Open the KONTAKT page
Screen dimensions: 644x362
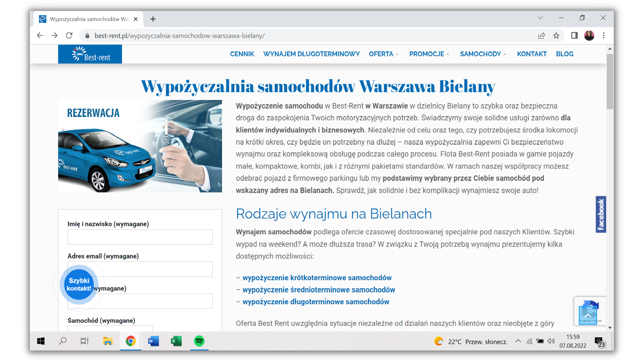tap(532, 54)
